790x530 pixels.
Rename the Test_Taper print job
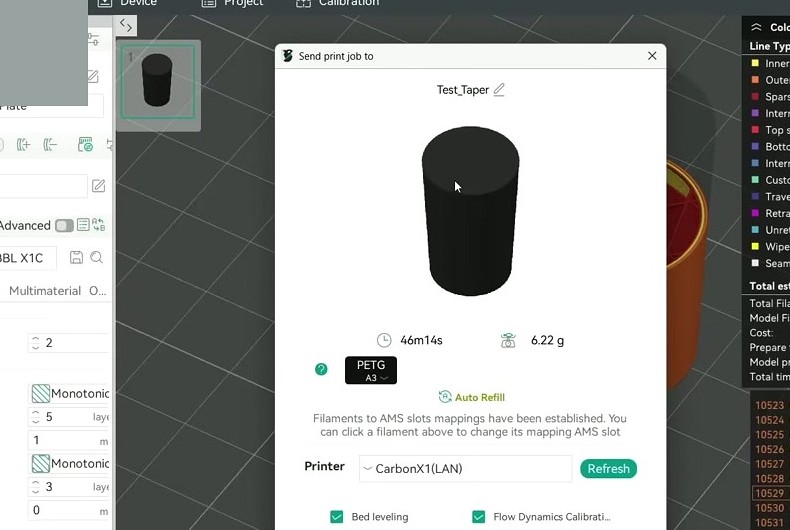499,90
